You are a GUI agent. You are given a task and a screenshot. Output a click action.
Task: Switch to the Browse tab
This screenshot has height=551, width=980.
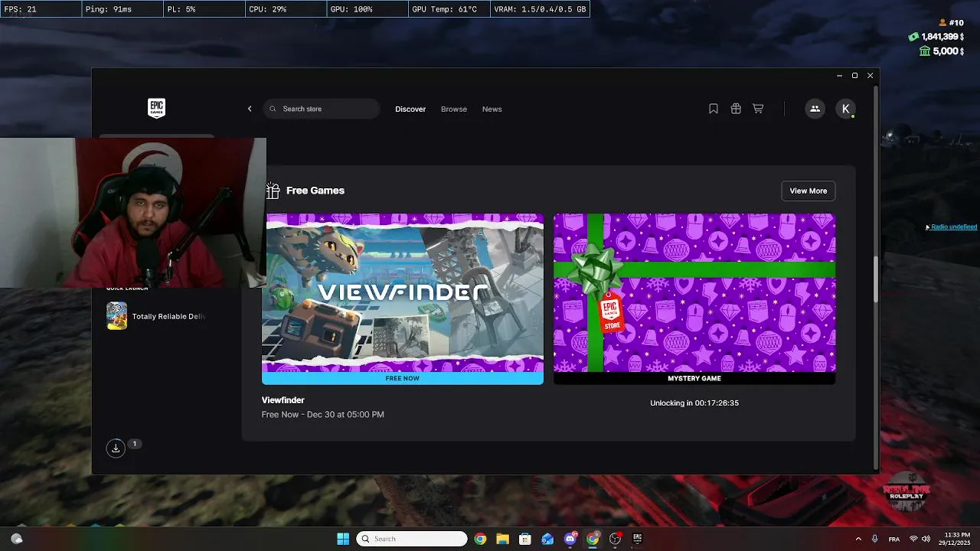pos(454,109)
